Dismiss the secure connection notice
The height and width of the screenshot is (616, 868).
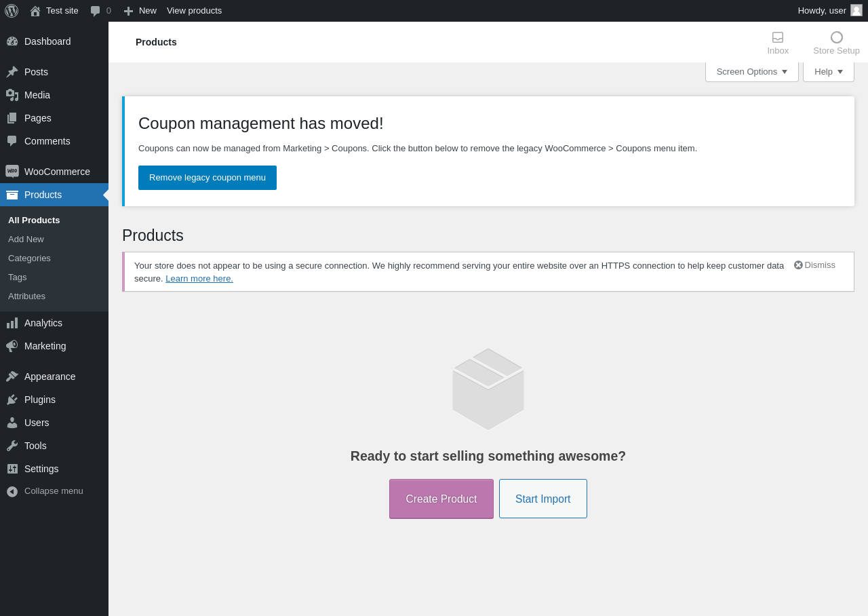coord(814,265)
